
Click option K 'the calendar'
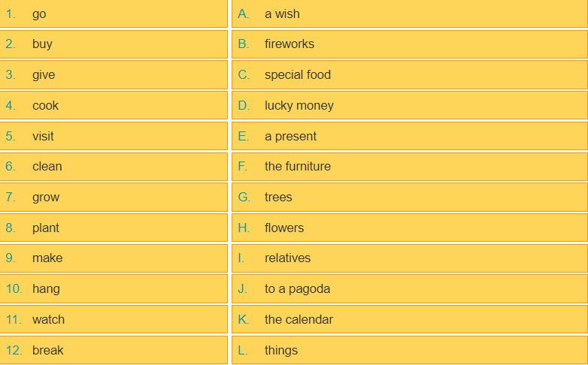[x=410, y=319]
